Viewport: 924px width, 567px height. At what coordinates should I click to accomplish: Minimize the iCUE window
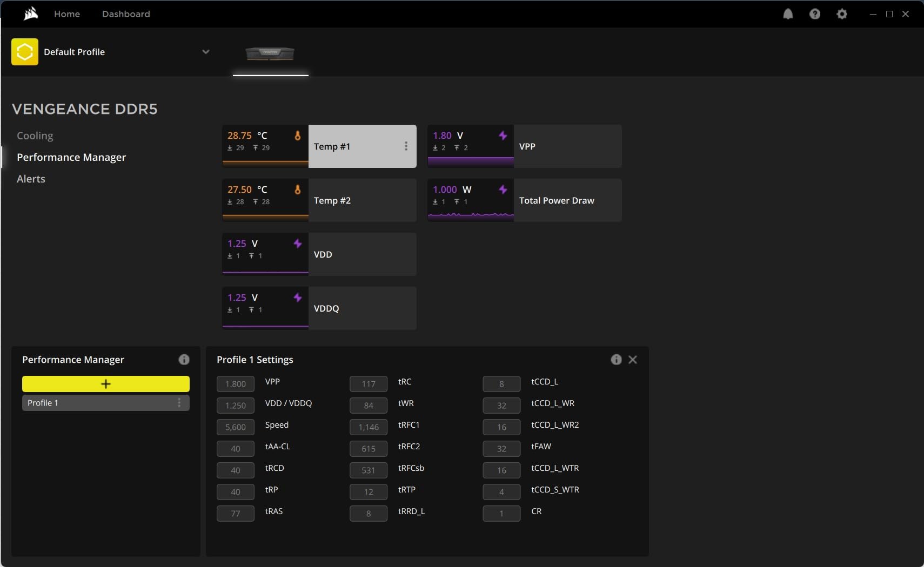point(873,14)
